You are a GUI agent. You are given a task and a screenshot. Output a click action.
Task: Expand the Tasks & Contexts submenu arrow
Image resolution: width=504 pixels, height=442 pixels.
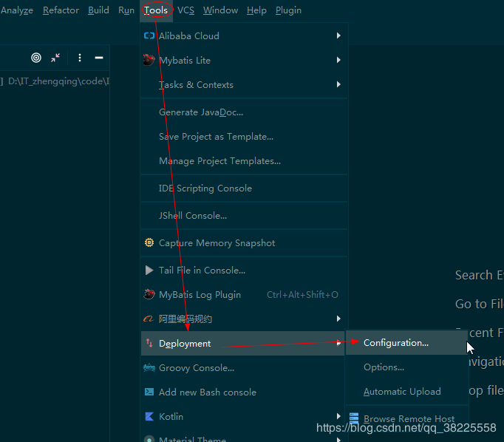pos(338,84)
